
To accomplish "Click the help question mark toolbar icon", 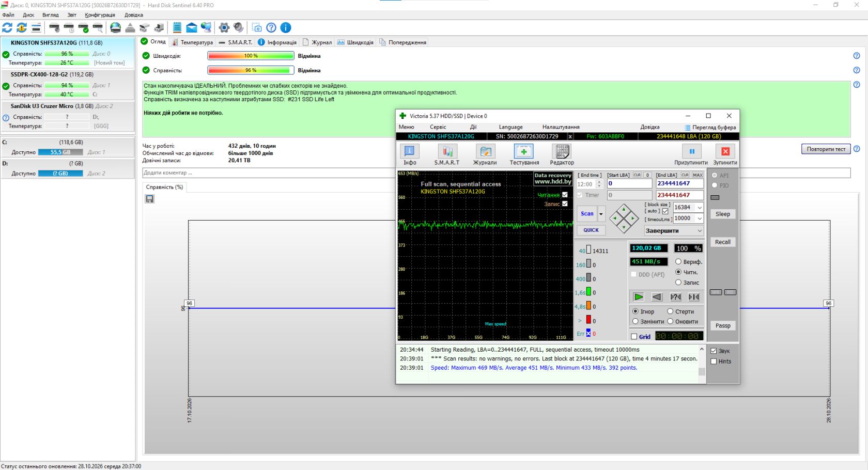I will coord(271,27).
